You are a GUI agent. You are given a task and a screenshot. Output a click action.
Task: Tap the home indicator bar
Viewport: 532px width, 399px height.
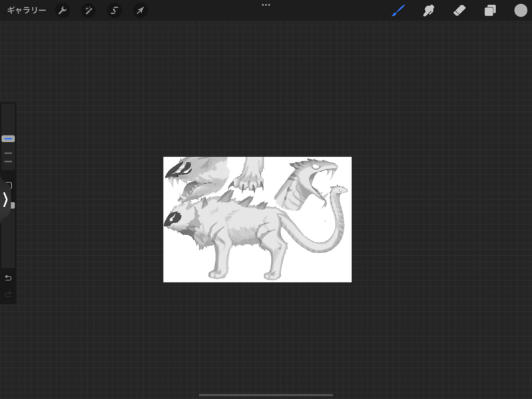(266, 395)
